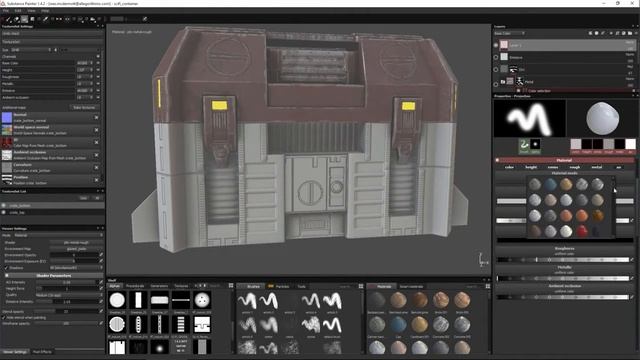Toggle the height channel button under Material
The height and width of the screenshot is (360, 640).
[531, 167]
